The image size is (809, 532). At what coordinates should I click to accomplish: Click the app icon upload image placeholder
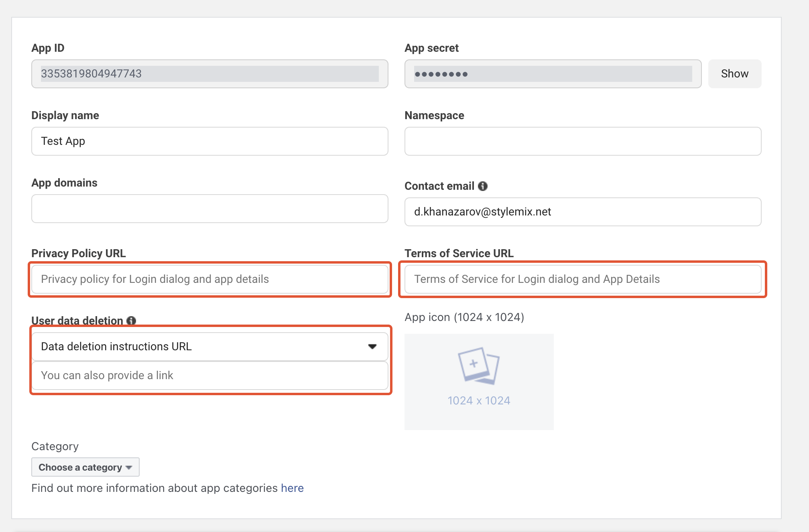tap(479, 366)
